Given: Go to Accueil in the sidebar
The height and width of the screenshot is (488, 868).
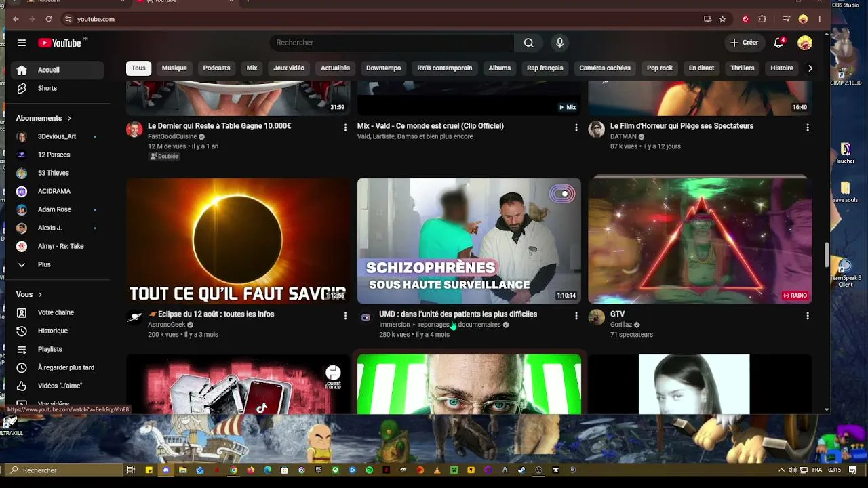Looking at the screenshot, I should coord(58,70).
